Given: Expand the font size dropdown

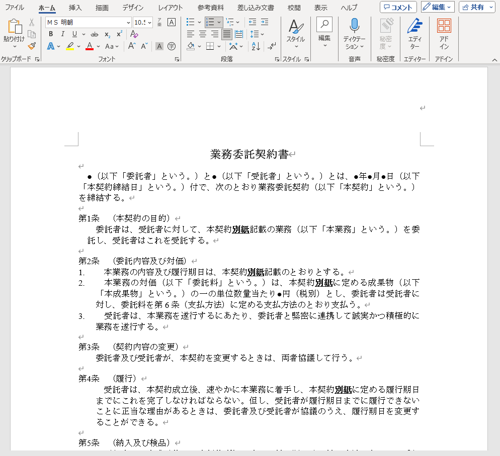Looking at the screenshot, I should click(x=150, y=22).
